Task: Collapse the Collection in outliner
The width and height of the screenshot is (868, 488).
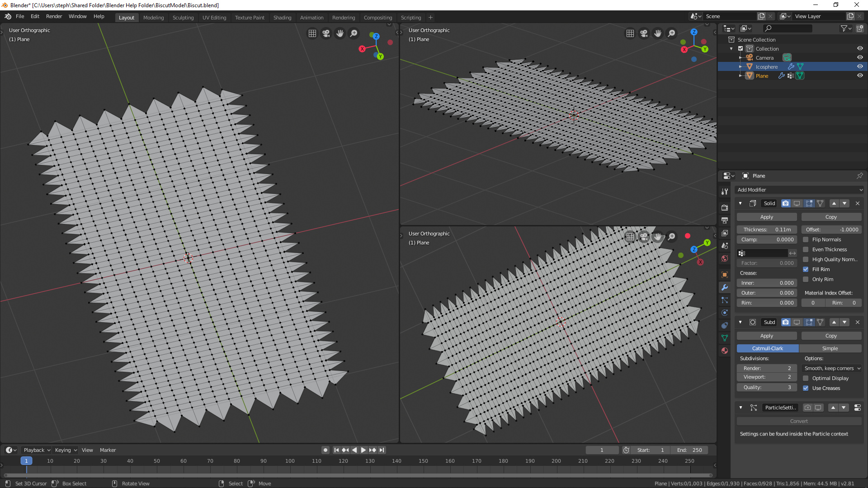Action: click(731, 48)
